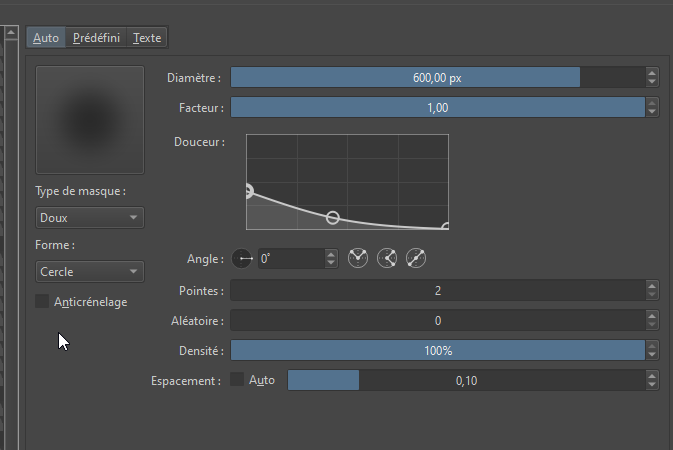Viewport: 673px width, 450px height.
Task: Click the Diamètre stepper arrows
Action: (652, 77)
